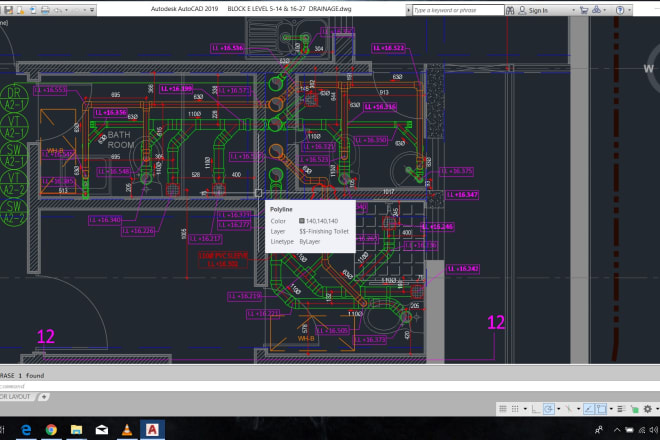Toggle Polar Tracking in status bar
660x440 pixels.
549,408
